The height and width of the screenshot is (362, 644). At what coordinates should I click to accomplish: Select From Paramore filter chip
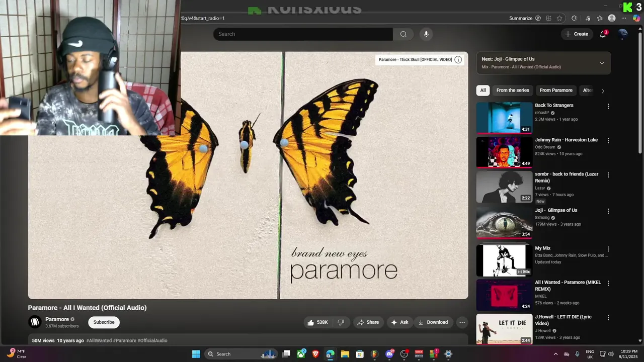pos(556,90)
